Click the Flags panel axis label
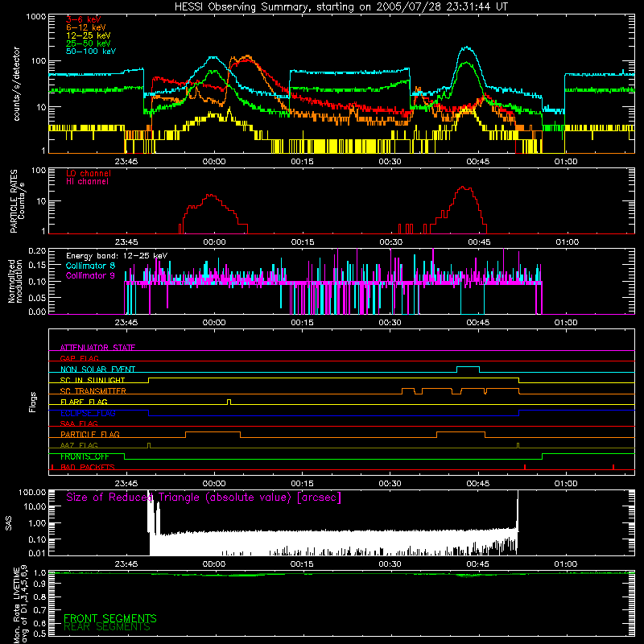This screenshot has height=644, width=644. point(32,402)
